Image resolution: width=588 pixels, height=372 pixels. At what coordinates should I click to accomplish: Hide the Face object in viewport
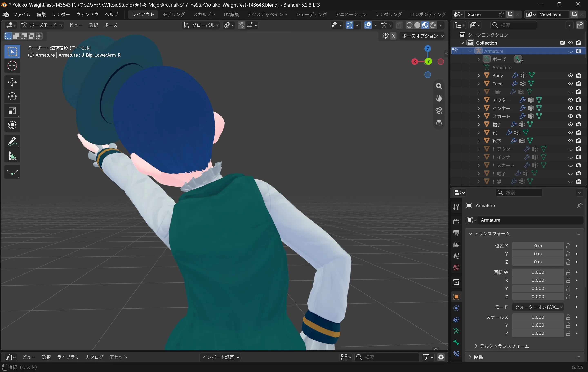coord(570,84)
